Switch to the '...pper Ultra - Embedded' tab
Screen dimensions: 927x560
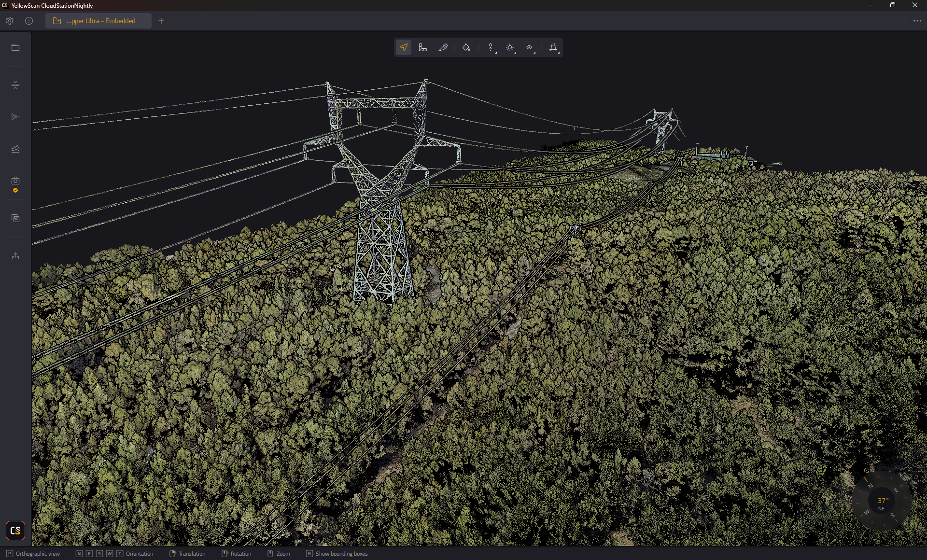click(98, 21)
